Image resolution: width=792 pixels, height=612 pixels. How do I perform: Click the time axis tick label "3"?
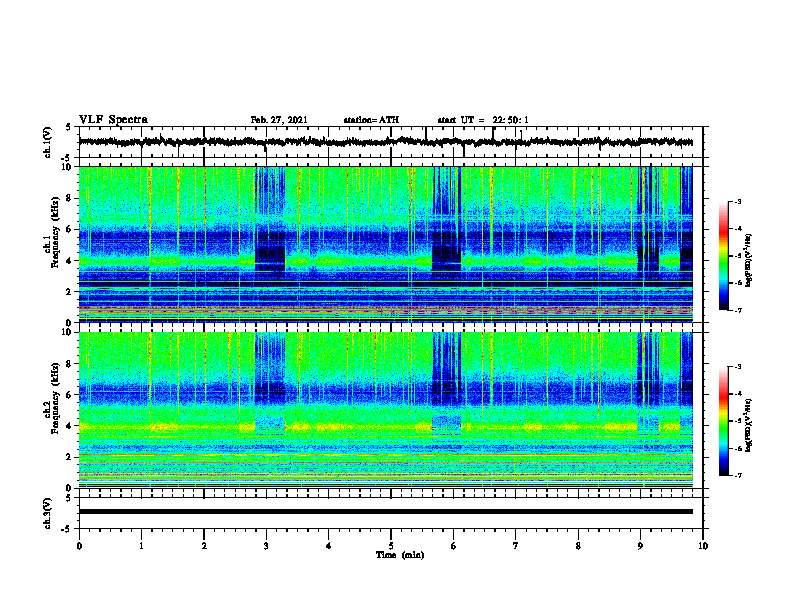266,546
